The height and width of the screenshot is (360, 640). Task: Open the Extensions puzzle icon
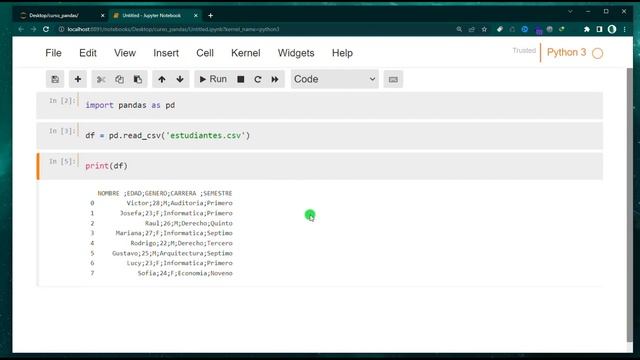tap(587, 29)
